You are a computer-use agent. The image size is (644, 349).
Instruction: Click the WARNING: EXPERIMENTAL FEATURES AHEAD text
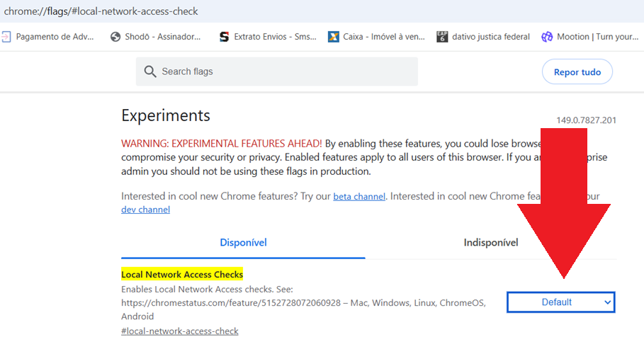[221, 144]
